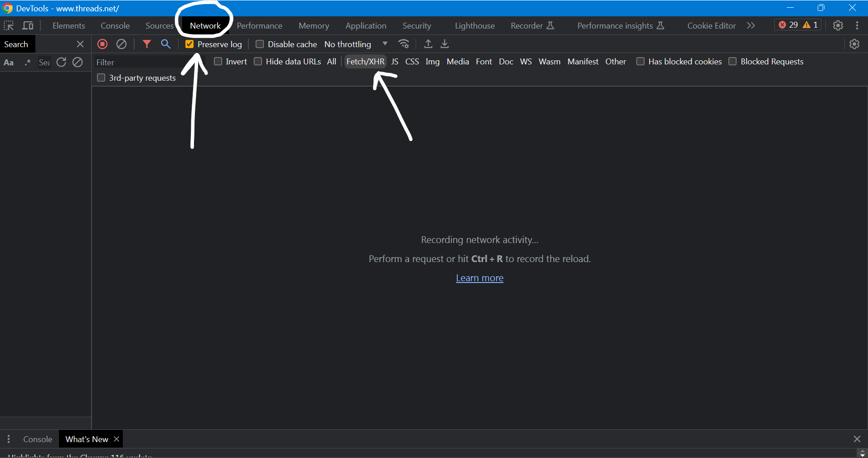Filter requests by All types
The height and width of the screenshot is (458, 868).
(332, 61)
